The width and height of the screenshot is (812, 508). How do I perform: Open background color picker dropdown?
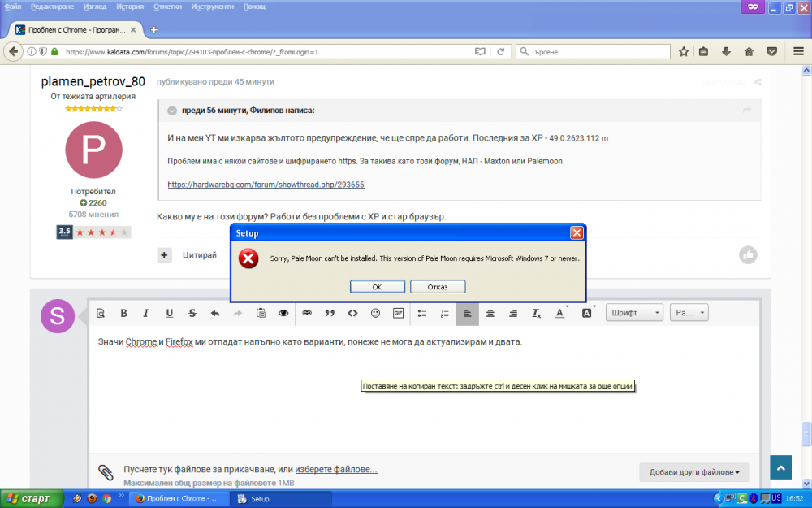coord(588,313)
